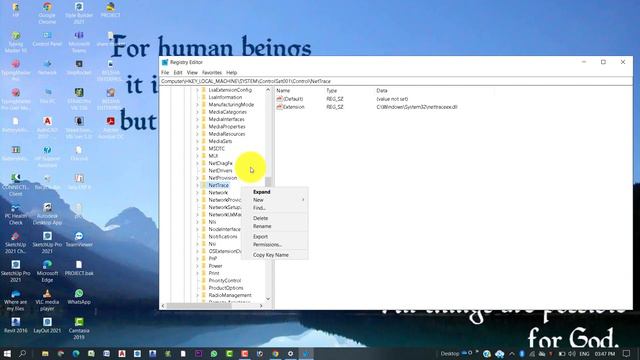Open Control Panel desktop shortcut

47,39
